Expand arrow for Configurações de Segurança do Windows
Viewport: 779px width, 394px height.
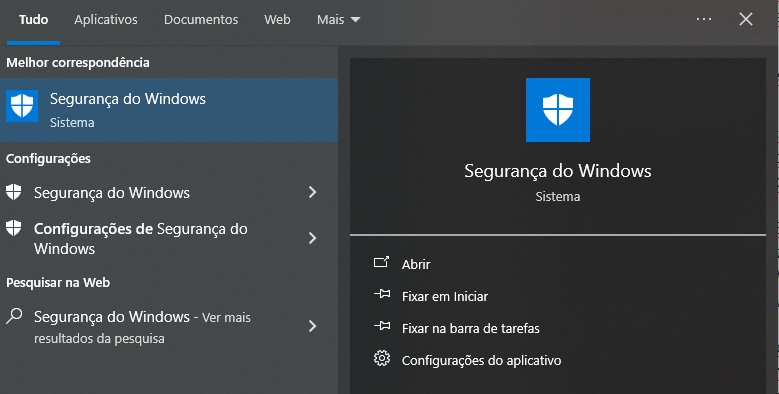tap(312, 238)
